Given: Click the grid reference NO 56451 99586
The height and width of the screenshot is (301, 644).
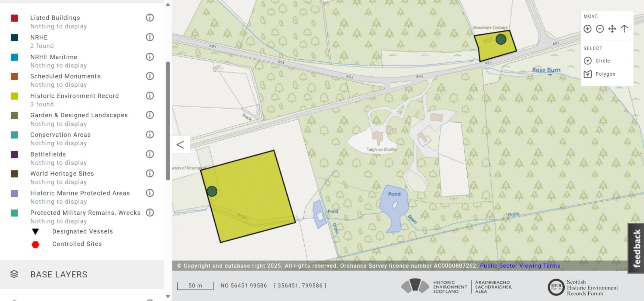Looking at the screenshot, I should (244, 285).
